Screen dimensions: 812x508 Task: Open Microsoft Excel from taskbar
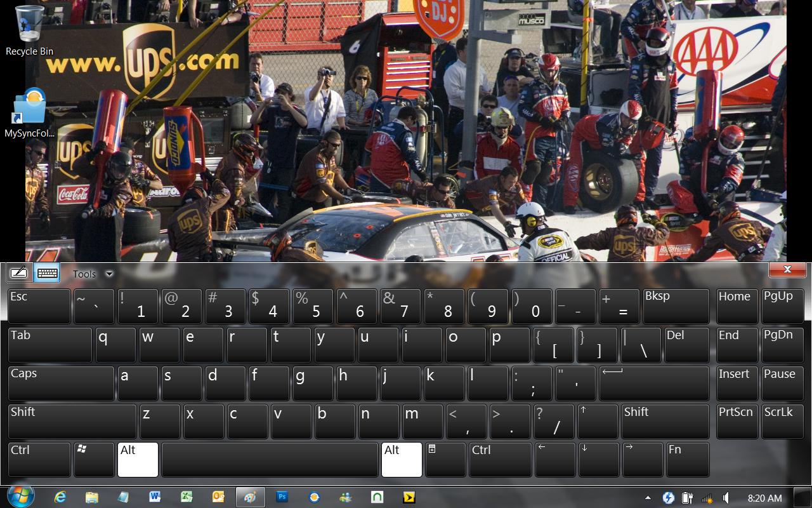point(187,497)
